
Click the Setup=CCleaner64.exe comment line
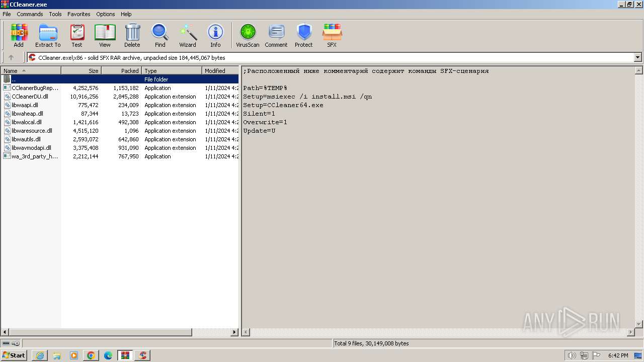283,105
